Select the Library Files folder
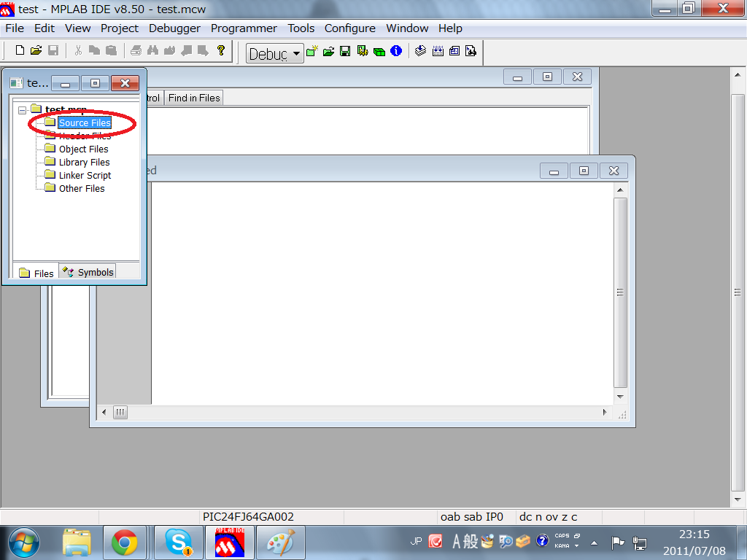Viewport: 747px width, 560px height. (x=85, y=163)
